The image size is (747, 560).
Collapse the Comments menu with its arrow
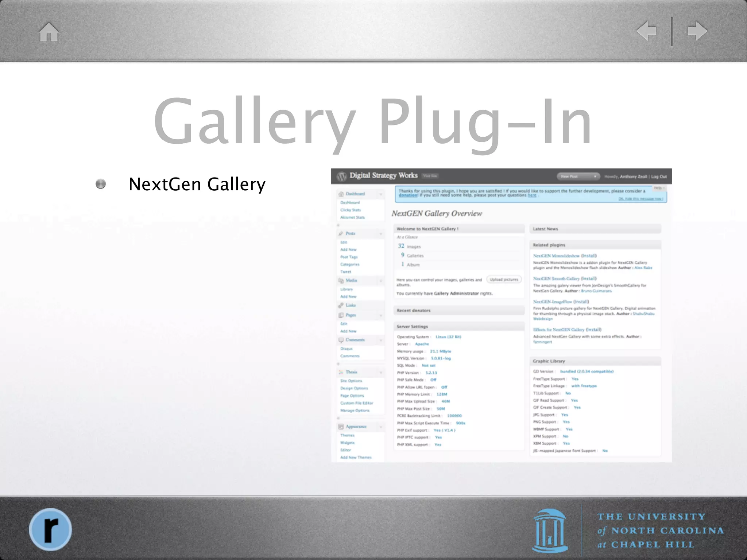(x=381, y=340)
